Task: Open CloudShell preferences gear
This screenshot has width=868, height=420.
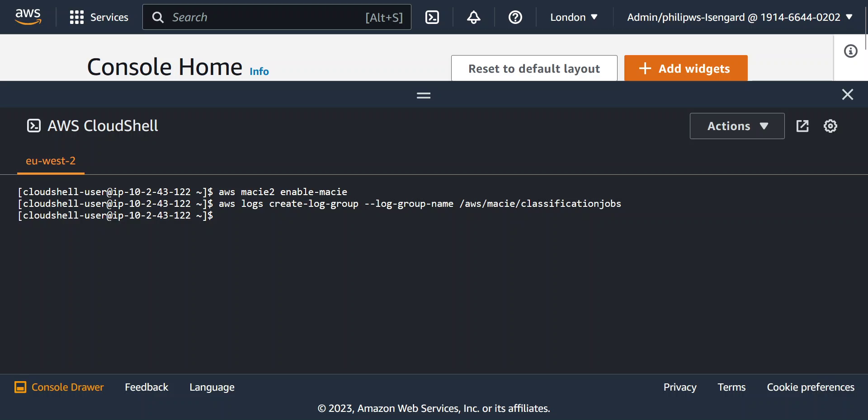Action: pyautogui.click(x=830, y=126)
